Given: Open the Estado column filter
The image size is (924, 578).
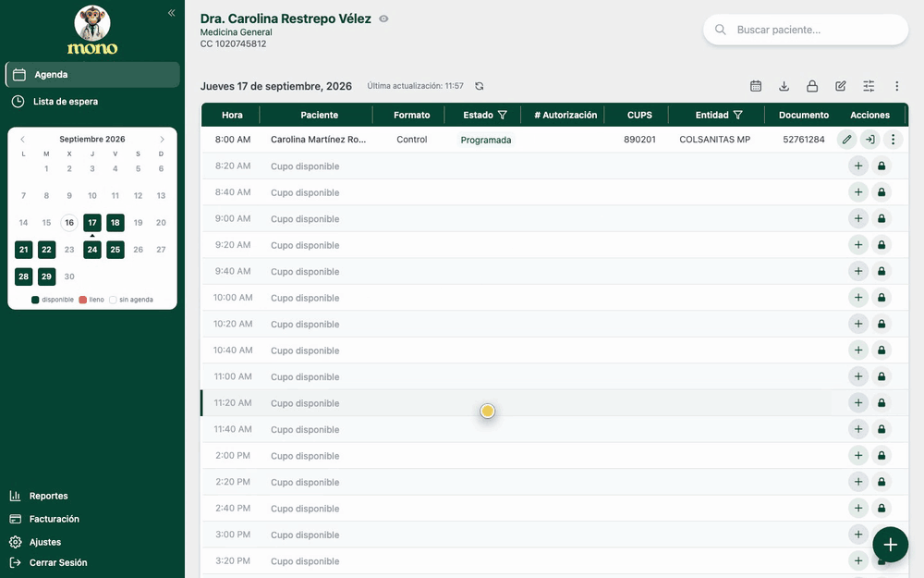Looking at the screenshot, I should pos(503,115).
